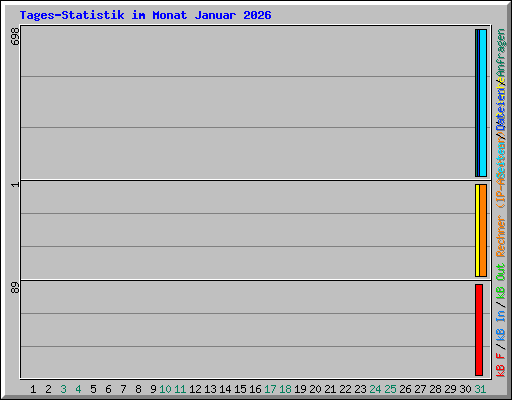Click day label '30' on the x-axis
The width and height of the screenshot is (512, 400).
(x=465, y=389)
